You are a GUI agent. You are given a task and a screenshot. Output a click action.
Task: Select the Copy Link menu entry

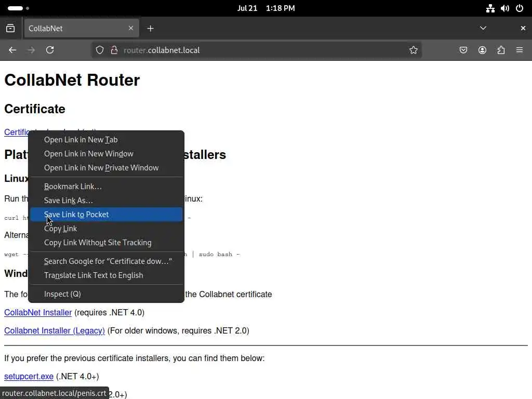pyautogui.click(x=106, y=229)
